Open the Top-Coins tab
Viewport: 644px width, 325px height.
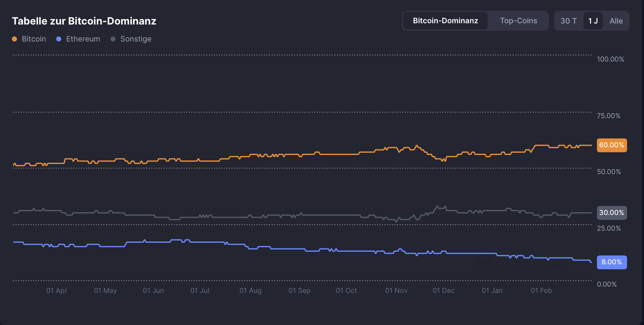tap(518, 21)
